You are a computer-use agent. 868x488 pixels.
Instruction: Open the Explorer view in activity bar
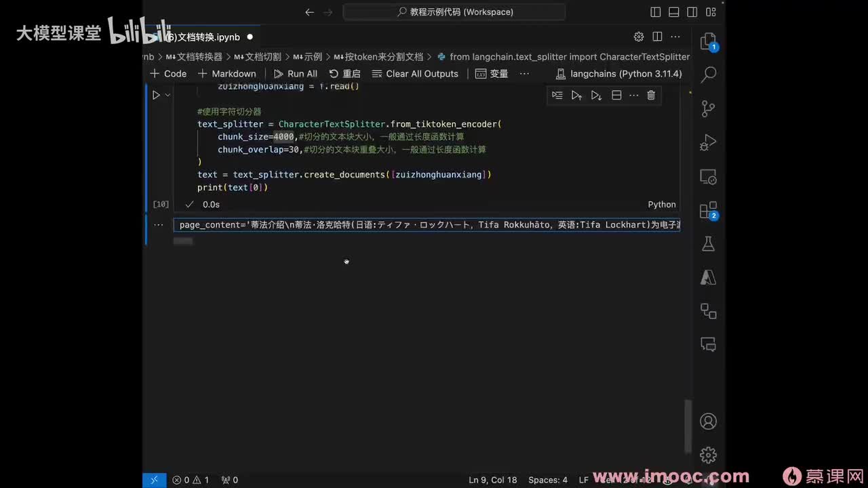click(708, 41)
